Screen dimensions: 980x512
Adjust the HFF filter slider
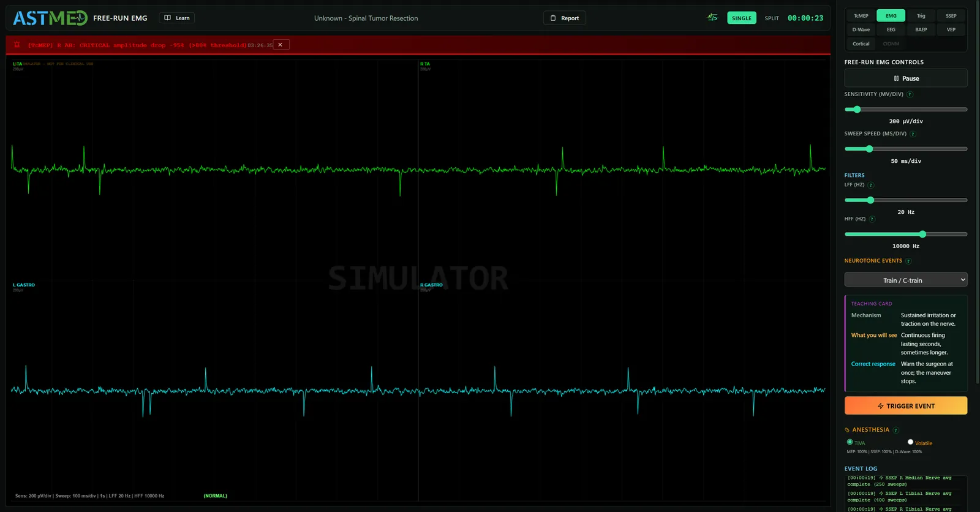click(906, 234)
